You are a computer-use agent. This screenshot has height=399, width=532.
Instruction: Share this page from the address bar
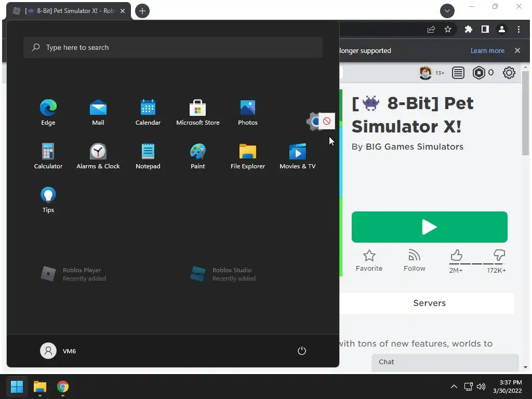tap(431, 30)
